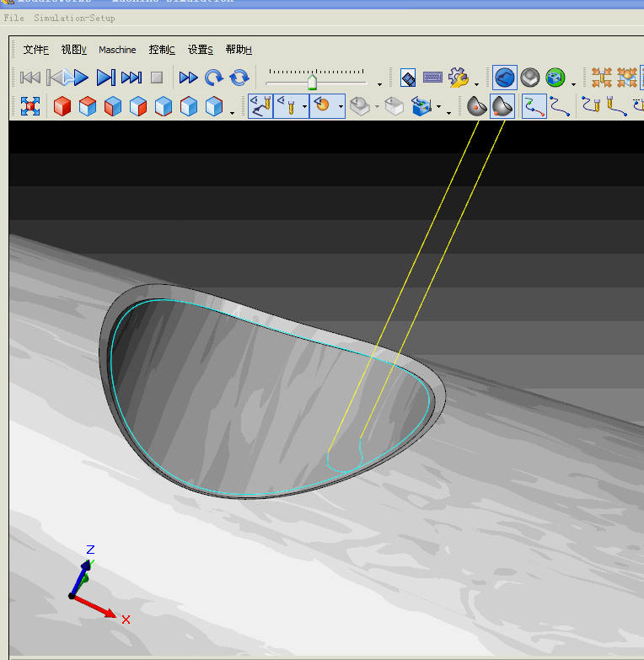This screenshot has height=660, width=644.
Task: Open the Simulation-Setup menu
Action: click(x=74, y=18)
